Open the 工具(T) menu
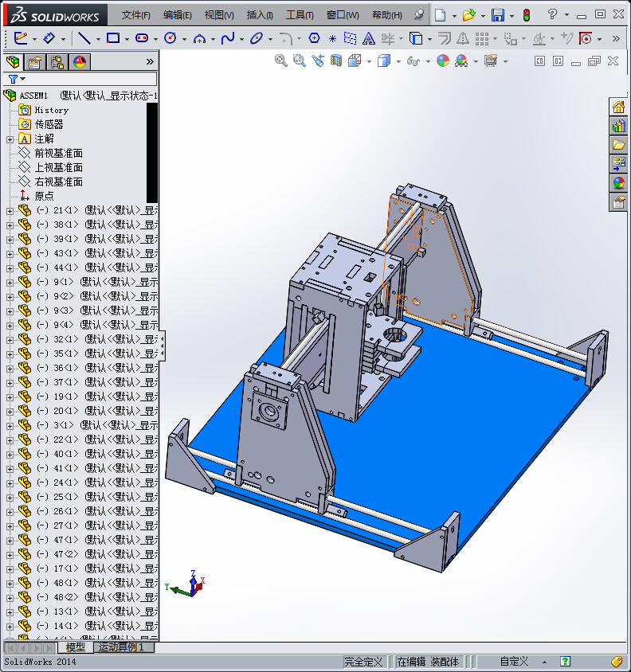 pos(300,15)
